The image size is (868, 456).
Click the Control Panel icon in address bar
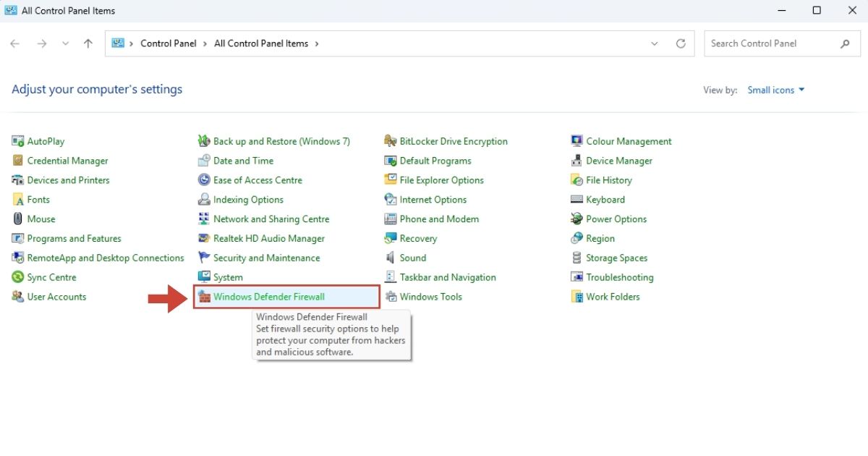[x=118, y=43]
